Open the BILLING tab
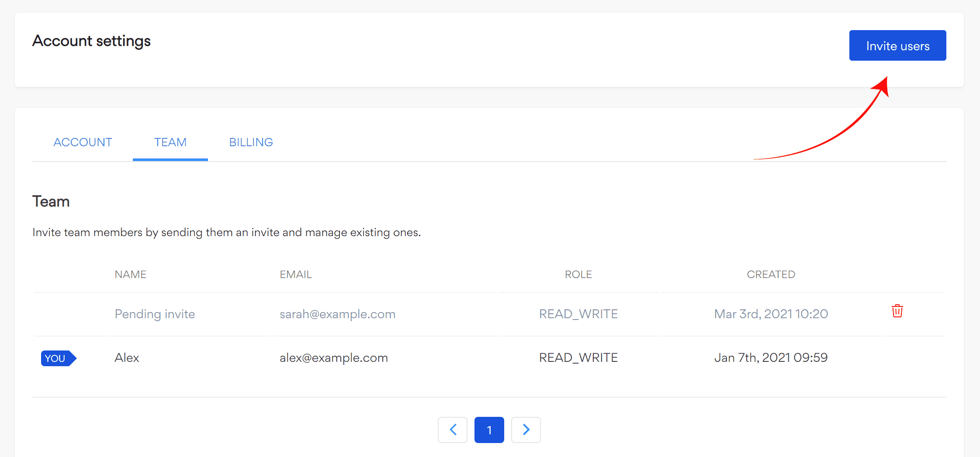The height and width of the screenshot is (457, 980). 251,142
